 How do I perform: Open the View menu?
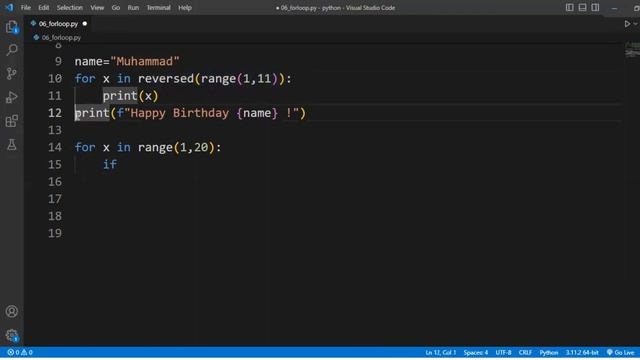click(97, 8)
